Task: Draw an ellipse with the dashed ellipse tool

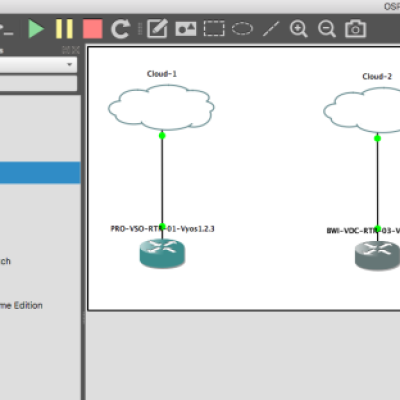Action: tap(242, 29)
